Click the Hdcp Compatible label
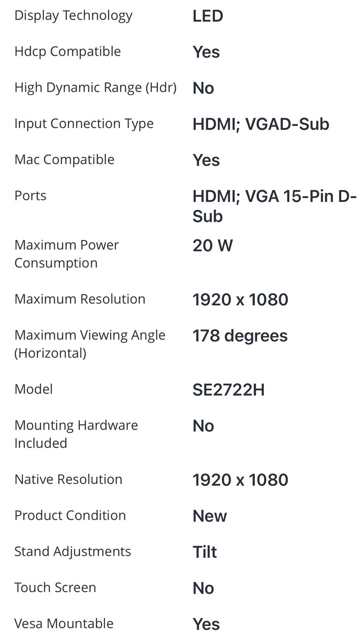Image resolution: width=364 pixels, height=640 pixels. (x=68, y=52)
